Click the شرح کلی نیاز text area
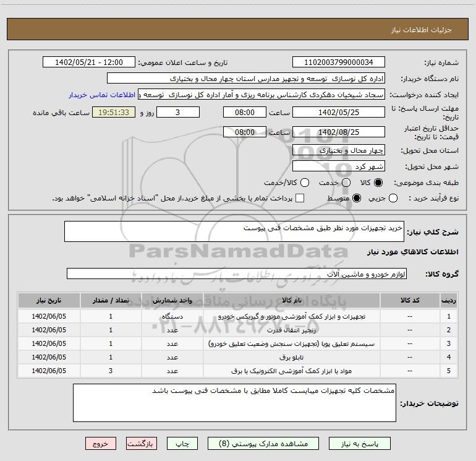This screenshot has width=476, height=461. tap(234, 231)
